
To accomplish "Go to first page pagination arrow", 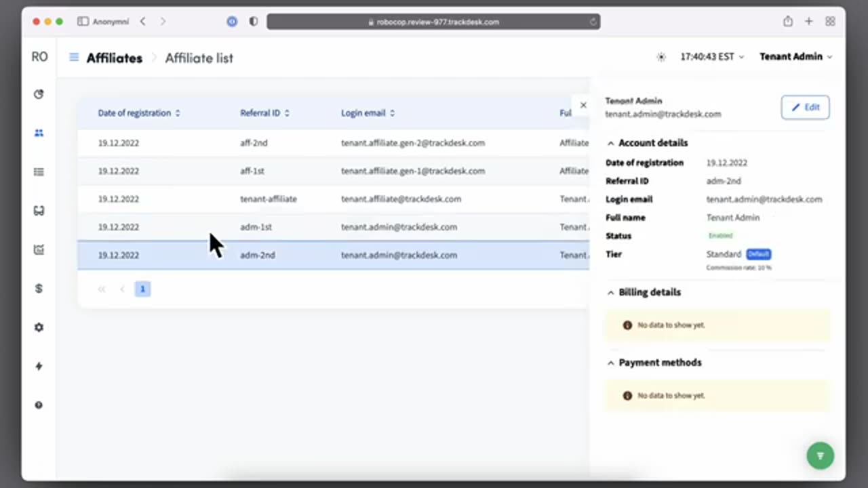I will [x=102, y=289].
